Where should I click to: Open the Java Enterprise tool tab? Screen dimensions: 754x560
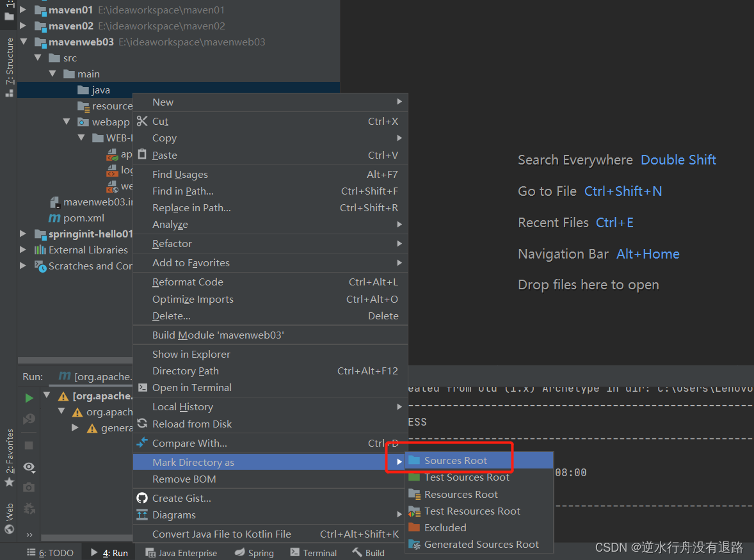click(x=181, y=553)
